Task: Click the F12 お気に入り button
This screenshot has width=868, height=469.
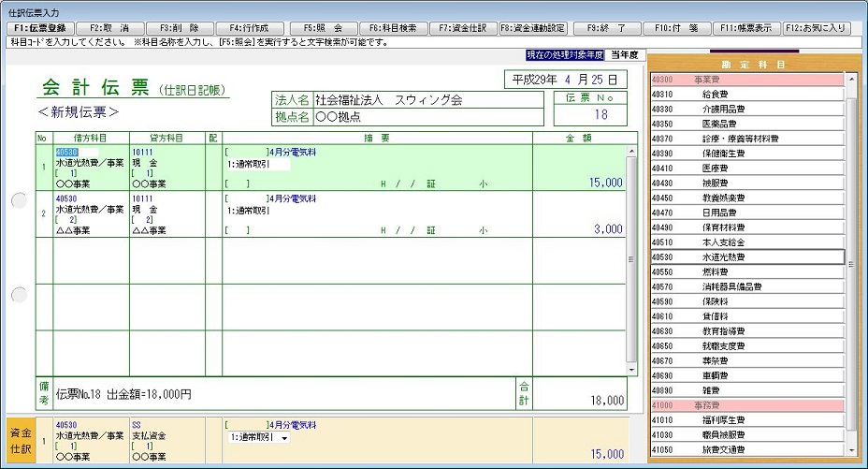Action: (x=817, y=28)
